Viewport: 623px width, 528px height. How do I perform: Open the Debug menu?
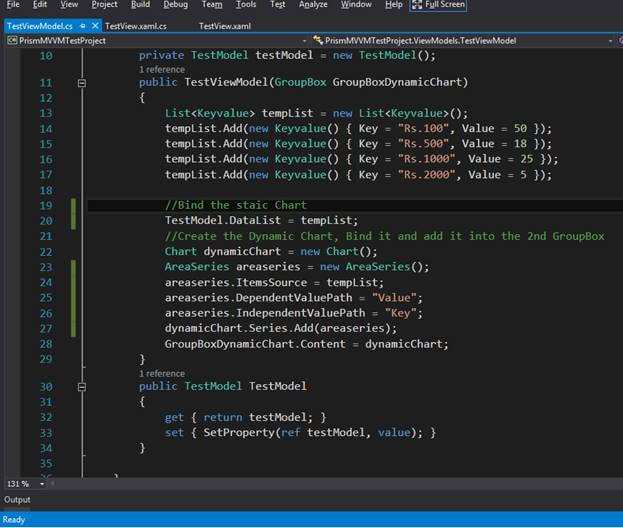(175, 5)
